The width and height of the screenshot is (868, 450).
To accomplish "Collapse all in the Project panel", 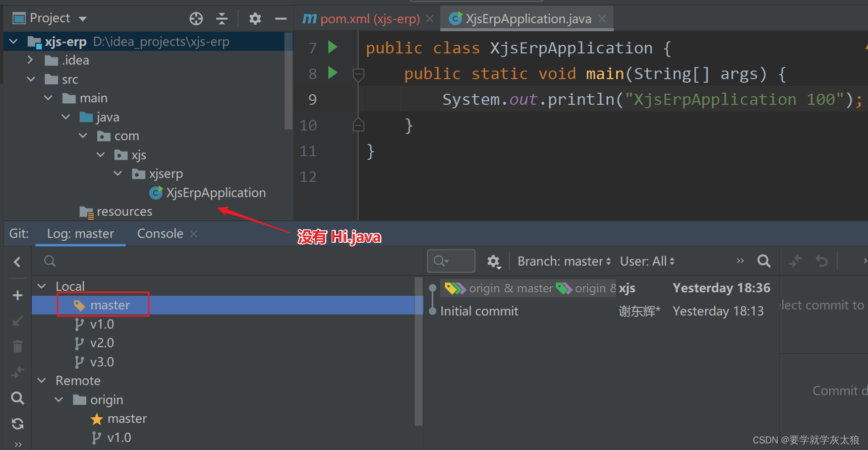I will pos(222,19).
